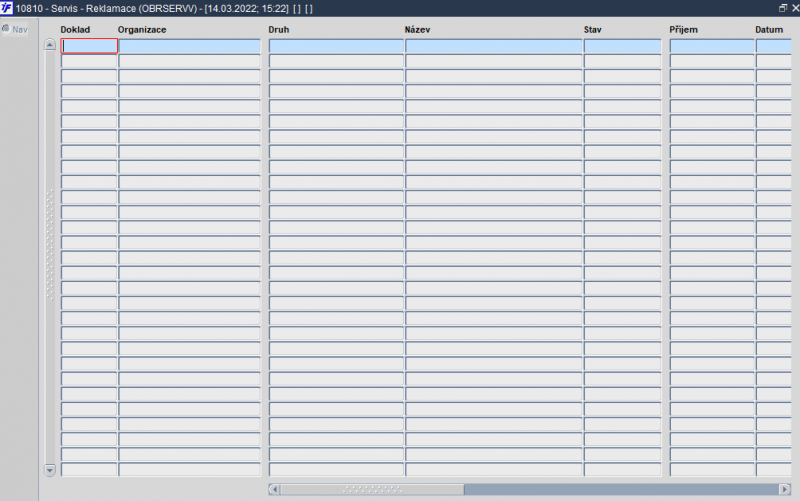
Task: Click first row Datum field
Action: (x=773, y=46)
